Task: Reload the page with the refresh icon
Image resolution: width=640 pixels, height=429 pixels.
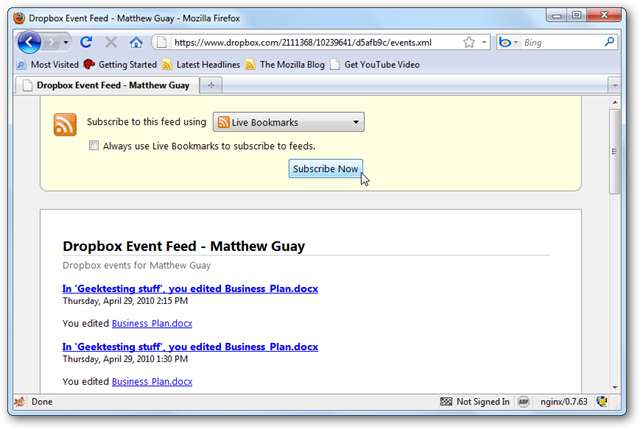Action: (x=86, y=42)
